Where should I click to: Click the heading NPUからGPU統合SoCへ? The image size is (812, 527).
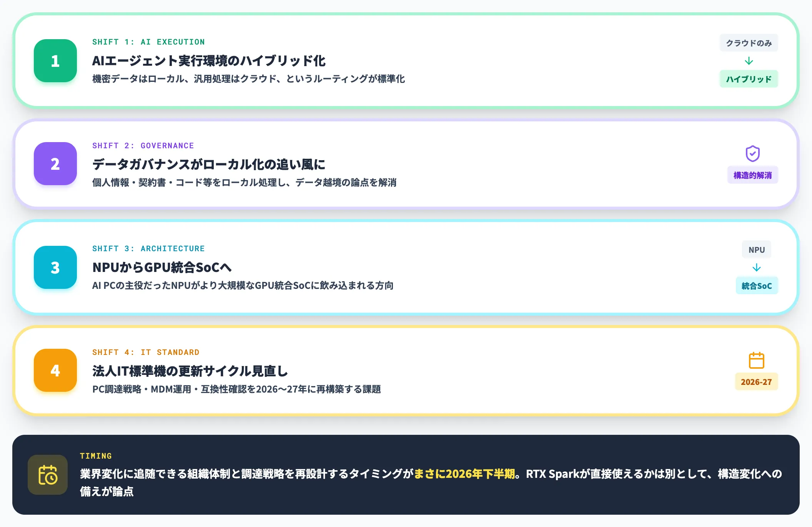pos(162,267)
